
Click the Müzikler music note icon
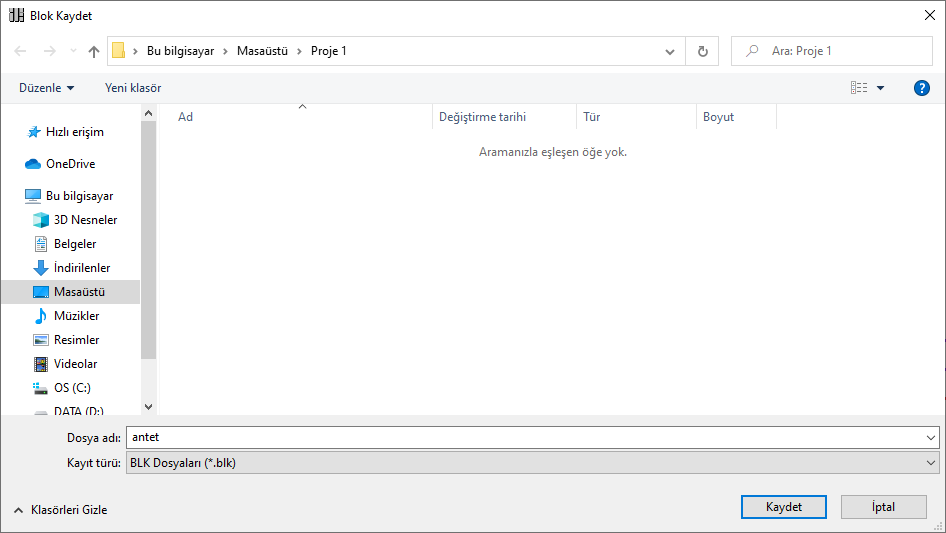(x=41, y=316)
